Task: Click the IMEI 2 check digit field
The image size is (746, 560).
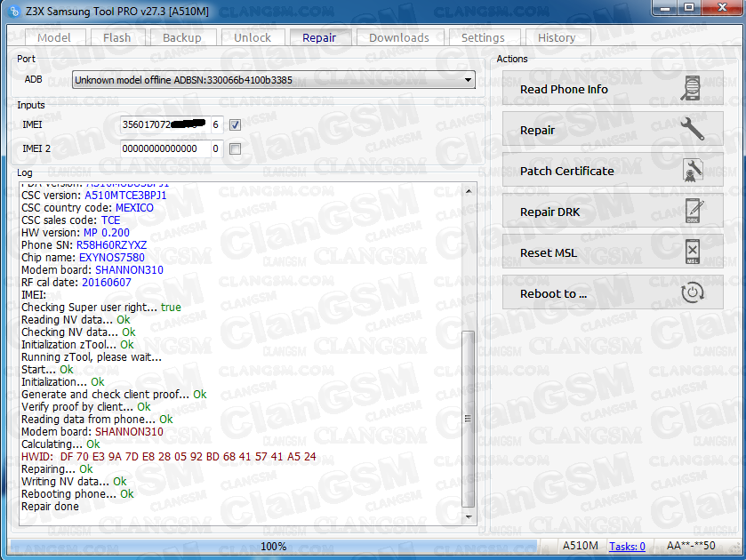Action: pyautogui.click(x=216, y=149)
